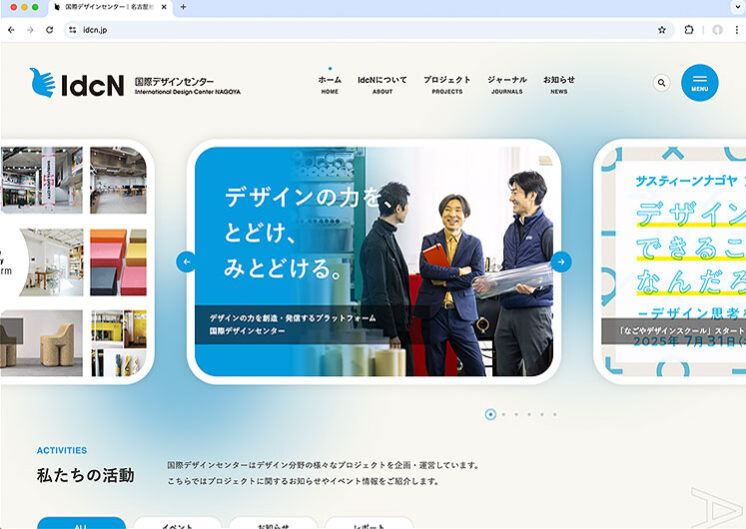746x529 pixels.
Task: Click the site search magnifier icon
Action: (x=661, y=83)
